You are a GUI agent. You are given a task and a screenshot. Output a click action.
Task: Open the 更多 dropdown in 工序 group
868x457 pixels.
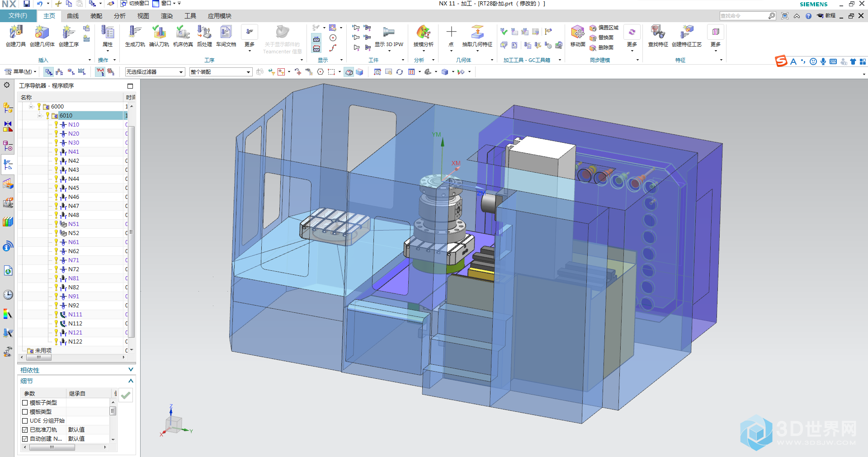click(x=250, y=38)
